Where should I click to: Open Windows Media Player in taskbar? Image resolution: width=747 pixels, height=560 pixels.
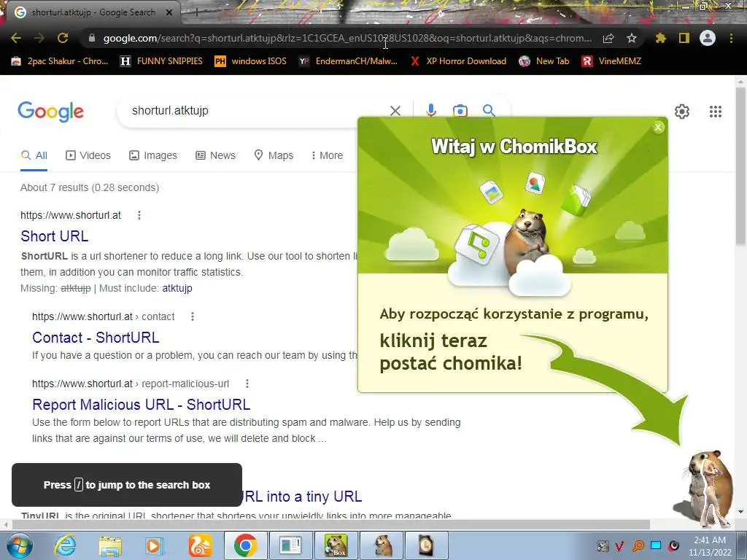(155, 545)
